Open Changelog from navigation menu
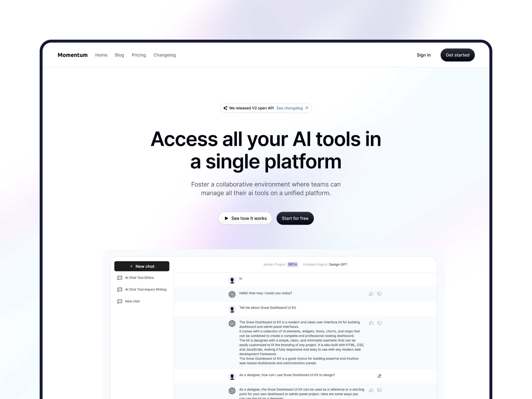This screenshot has width=532, height=399. 165,55
